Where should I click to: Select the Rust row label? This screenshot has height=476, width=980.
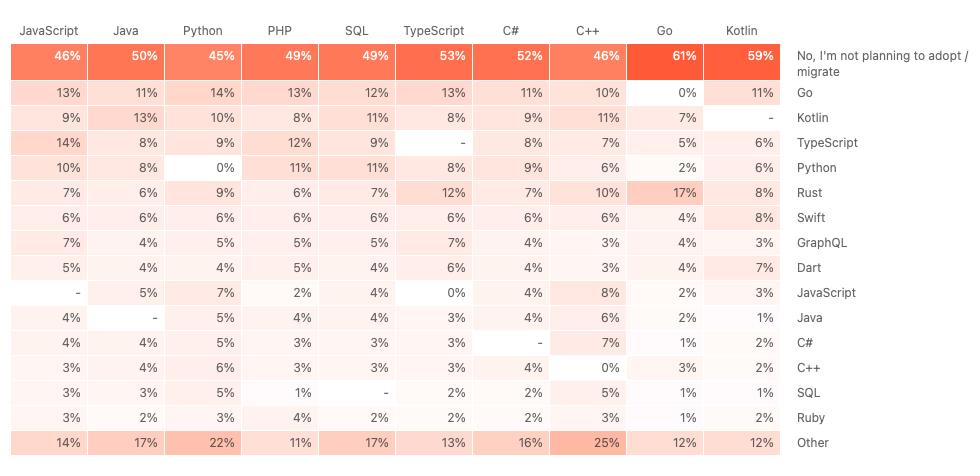810,193
